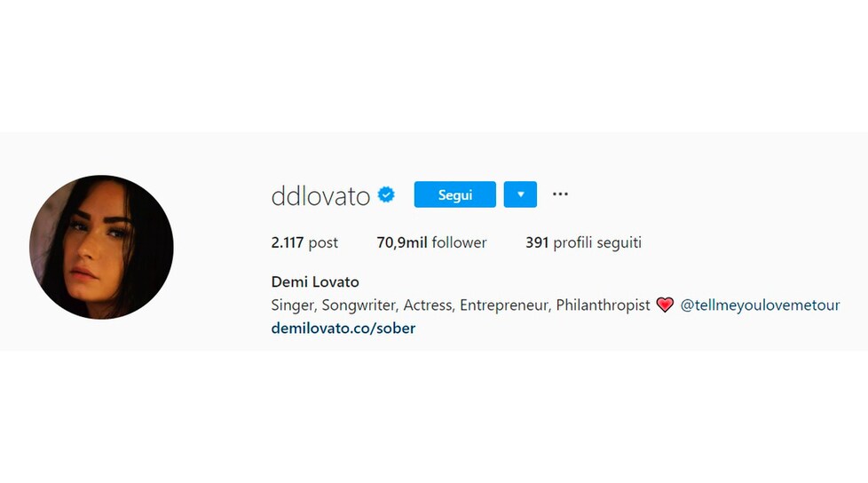Click the word Philanthropist in the bio
The image size is (868, 483).
click(603, 305)
